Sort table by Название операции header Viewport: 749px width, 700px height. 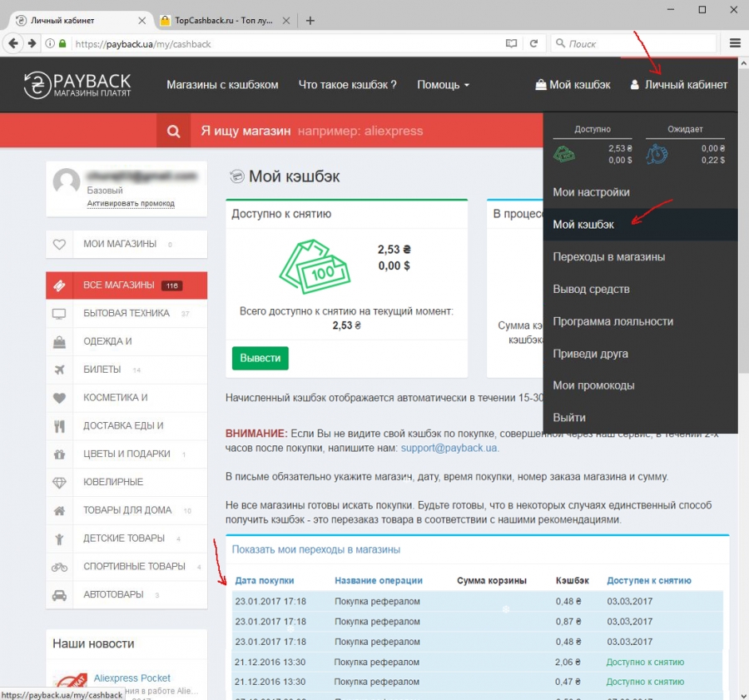[379, 580]
